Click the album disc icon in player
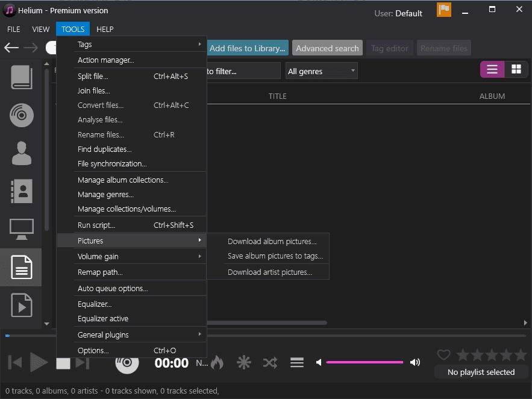The width and height of the screenshot is (532, 399). pos(127,365)
